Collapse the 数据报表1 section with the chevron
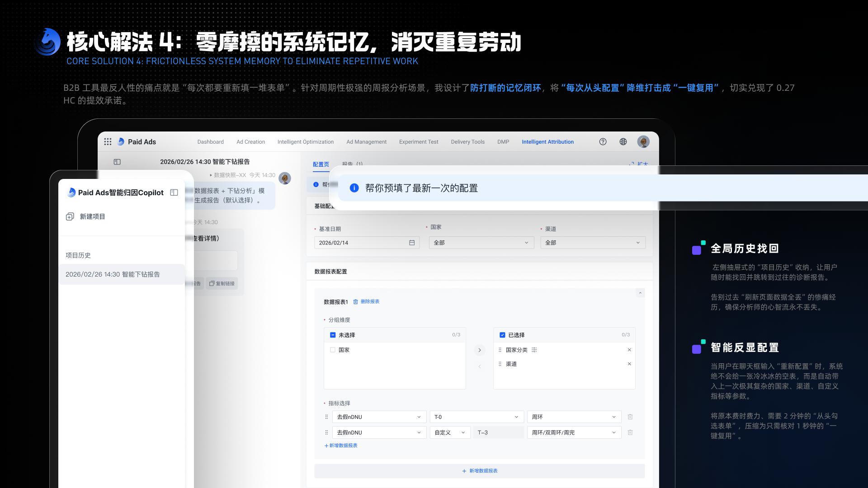This screenshot has height=488, width=868. click(640, 293)
